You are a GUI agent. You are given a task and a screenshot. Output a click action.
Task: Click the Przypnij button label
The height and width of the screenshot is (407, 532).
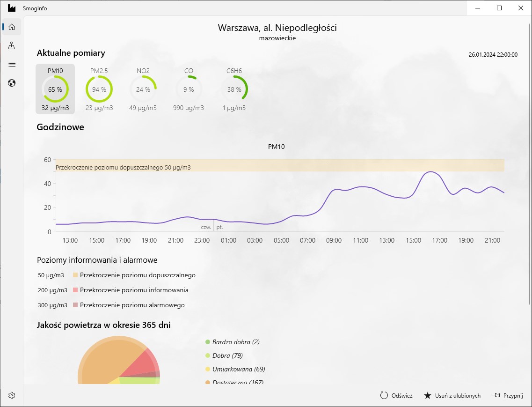point(513,395)
